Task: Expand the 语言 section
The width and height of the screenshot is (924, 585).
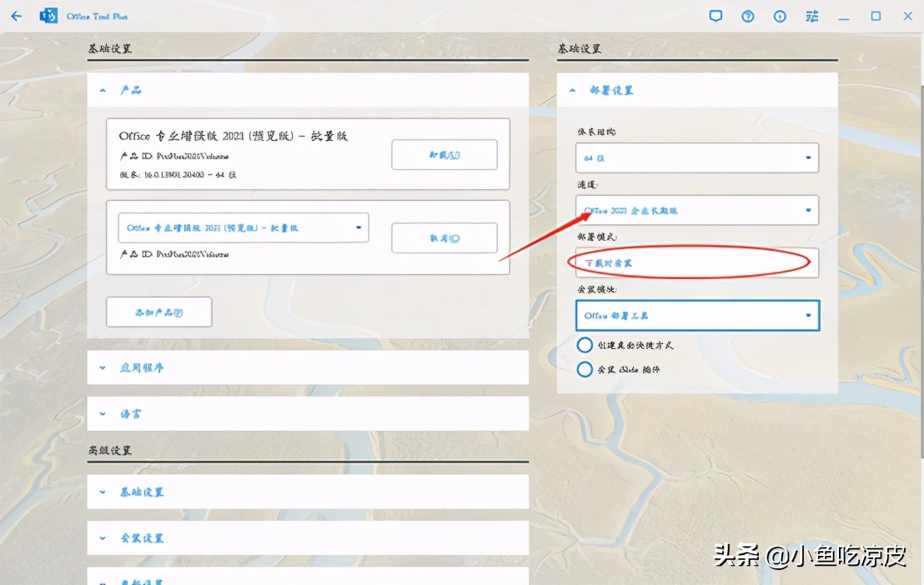Action: click(308, 413)
